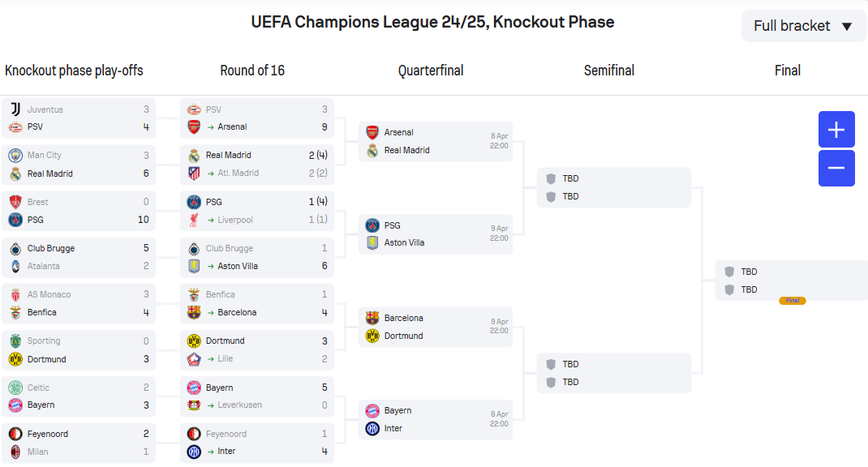Click the orange Final badge

pos(793,301)
